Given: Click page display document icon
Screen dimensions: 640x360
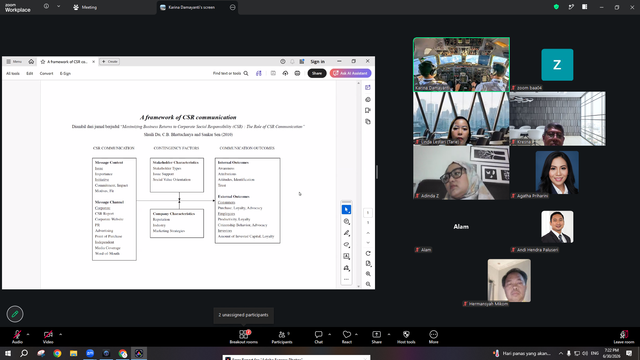Looking at the screenshot, I should pyautogui.click(x=368, y=264).
